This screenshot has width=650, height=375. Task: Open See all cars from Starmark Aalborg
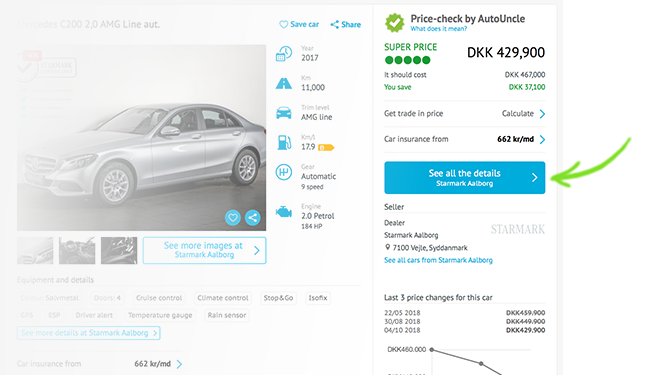click(x=438, y=260)
